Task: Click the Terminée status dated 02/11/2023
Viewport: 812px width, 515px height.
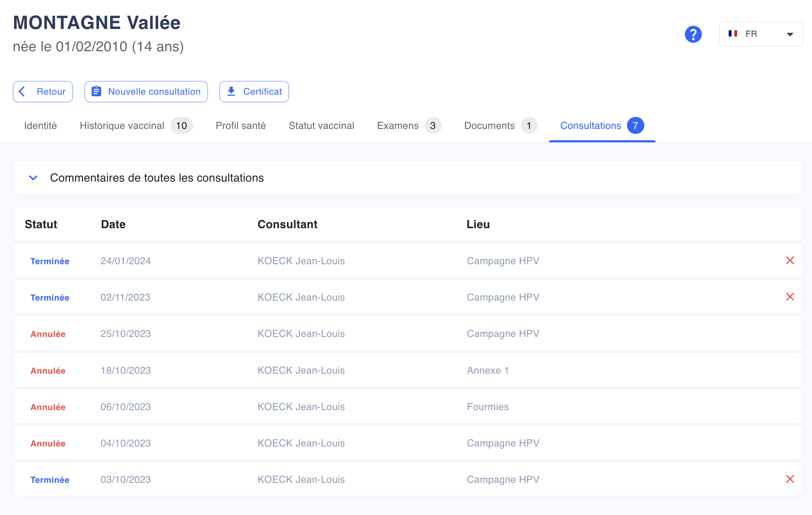Action: (x=50, y=297)
